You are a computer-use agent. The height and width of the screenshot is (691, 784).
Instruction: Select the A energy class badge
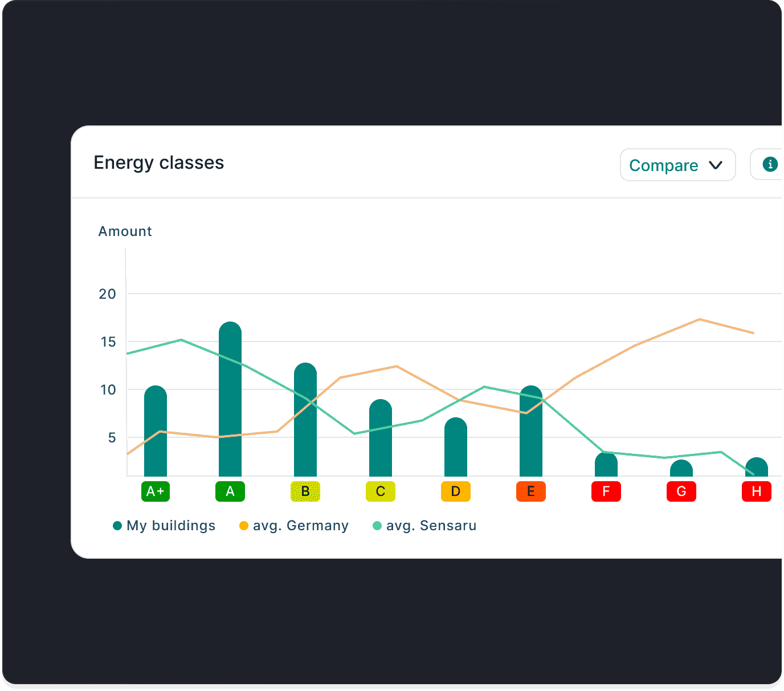pyautogui.click(x=230, y=491)
